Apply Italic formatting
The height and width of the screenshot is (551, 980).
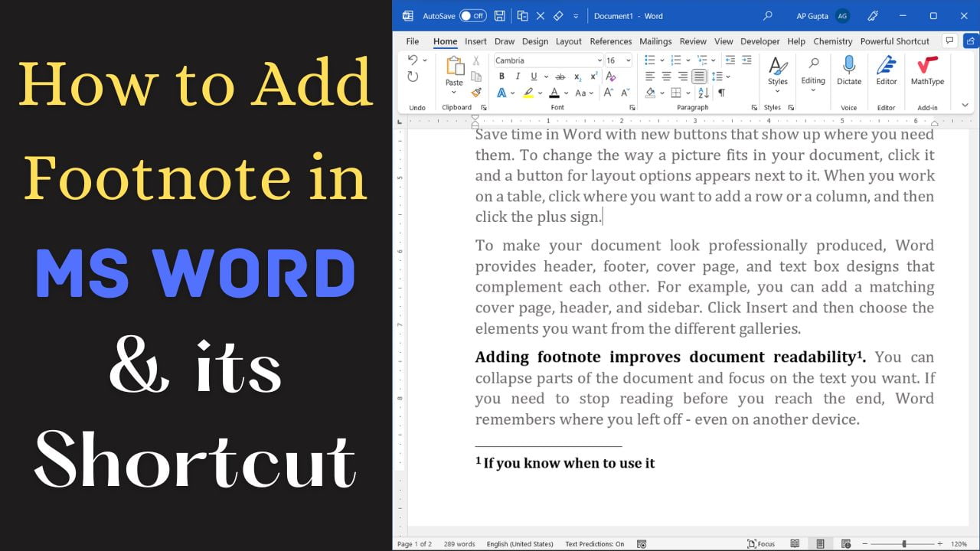(518, 76)
